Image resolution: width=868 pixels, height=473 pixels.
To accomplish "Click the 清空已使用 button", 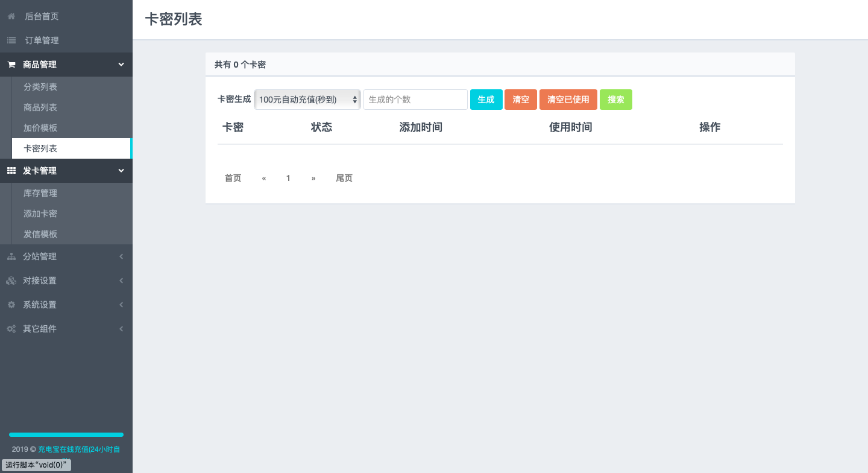I will pyautogui.click(x=568, y=100).
